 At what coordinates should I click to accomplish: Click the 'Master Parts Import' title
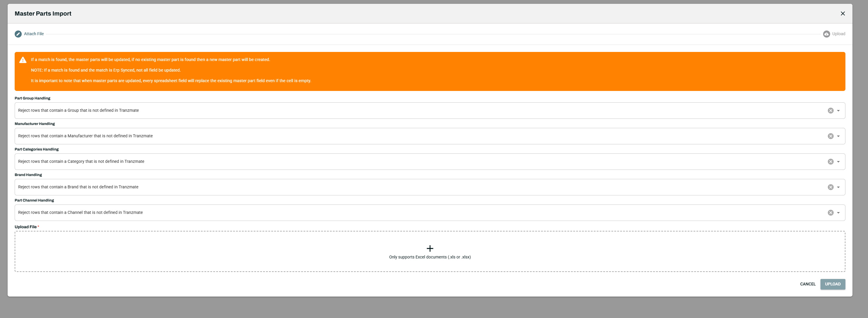[x=43, y=13]
